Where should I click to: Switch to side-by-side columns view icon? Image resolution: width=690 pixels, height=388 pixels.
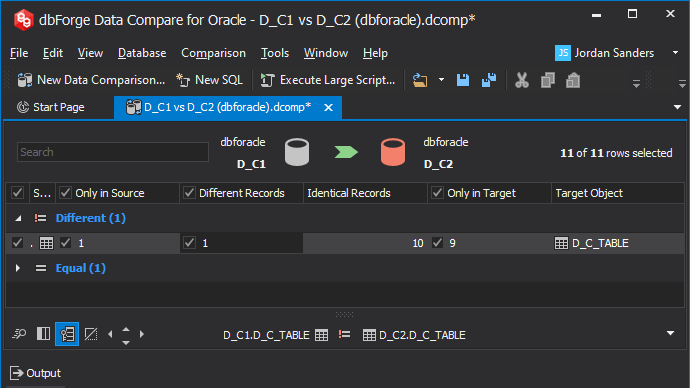43,334
